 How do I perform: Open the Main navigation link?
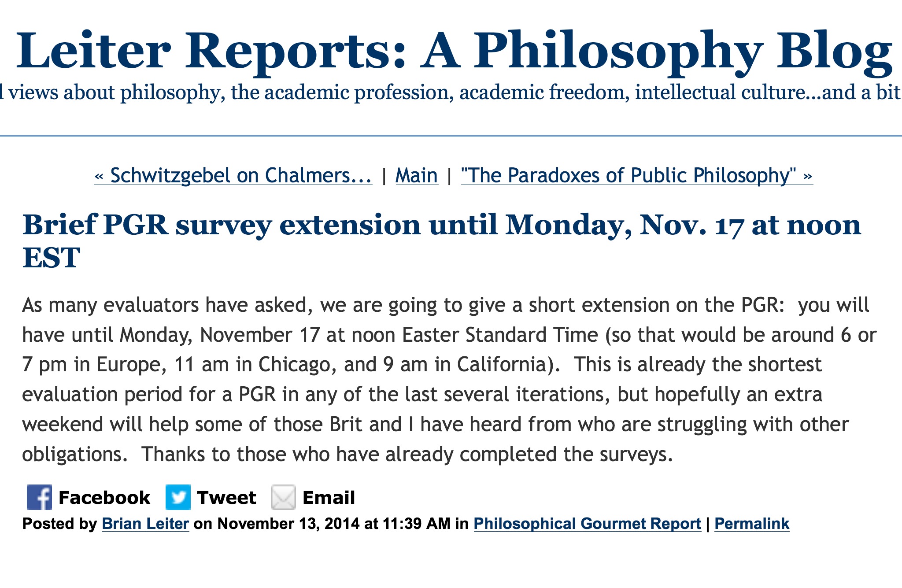tap(417, 176)
